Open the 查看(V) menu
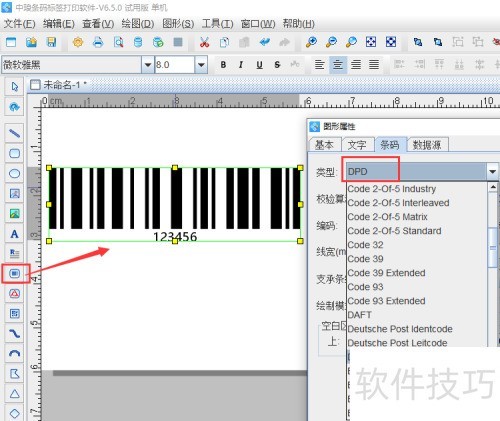 (98, 24)
